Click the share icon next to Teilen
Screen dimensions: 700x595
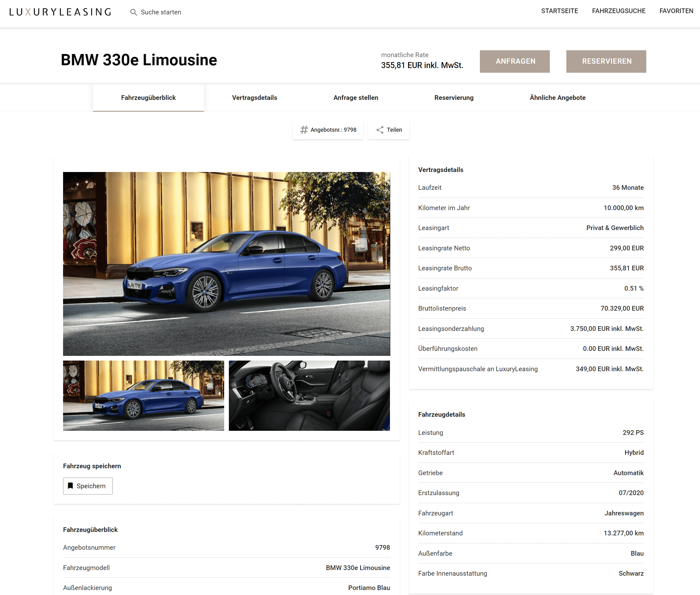(x=380, y=130)
